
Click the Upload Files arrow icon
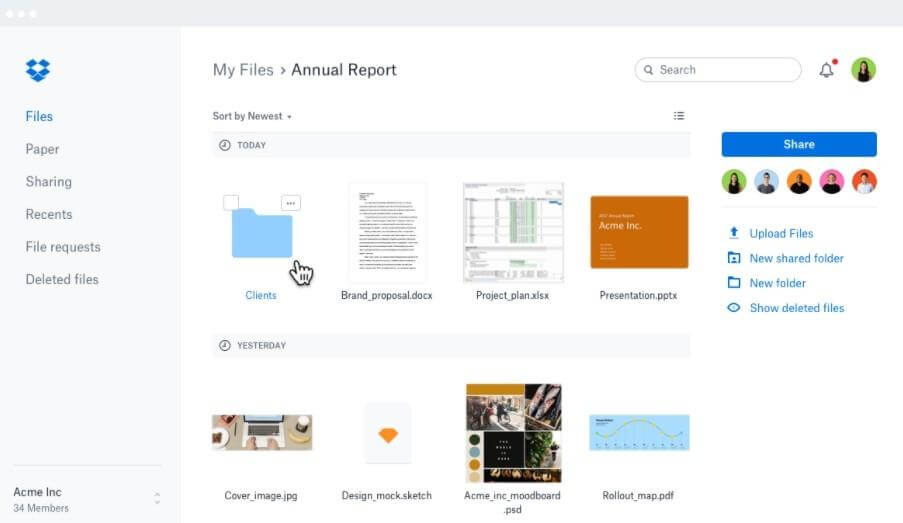coord(734,233)
